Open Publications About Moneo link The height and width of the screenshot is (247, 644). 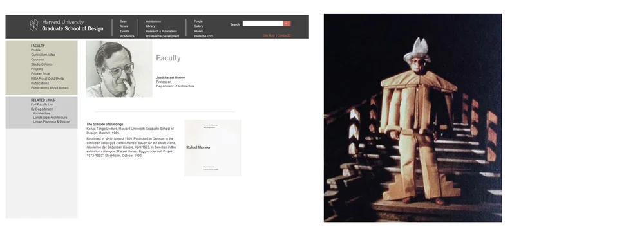[x=50, y=88]
